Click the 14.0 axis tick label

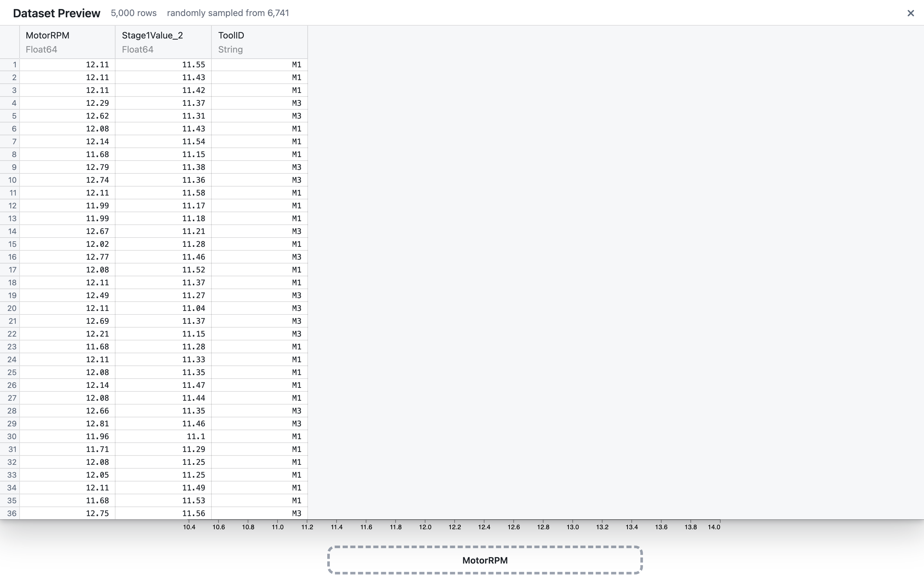tap(714, 527)
